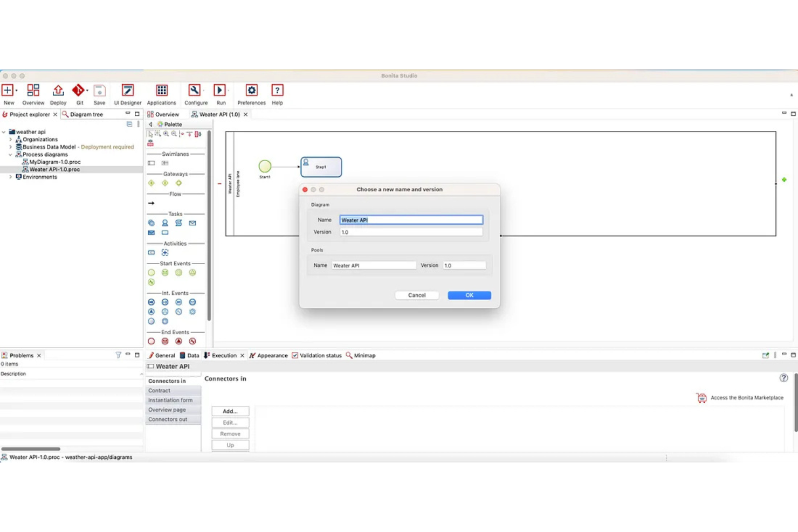
Task: Click the Start1 event on the diagram
Action: tap(265, 166)
